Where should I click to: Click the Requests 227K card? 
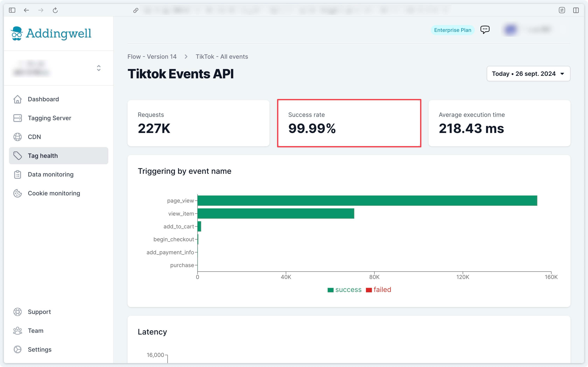[x=198, y=123]
